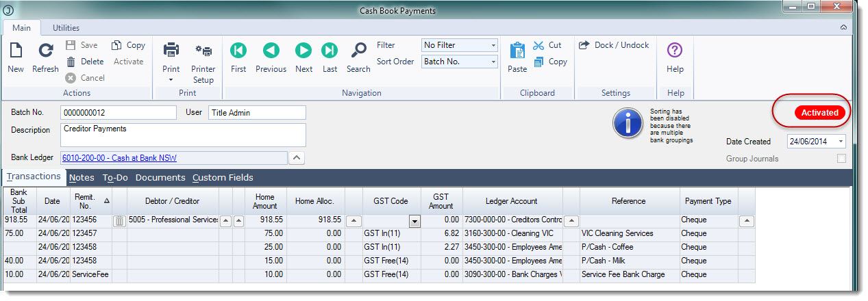Click the Description field Creditor Payments
Viewport: 868px width, 301px height.
pos(183,135)
